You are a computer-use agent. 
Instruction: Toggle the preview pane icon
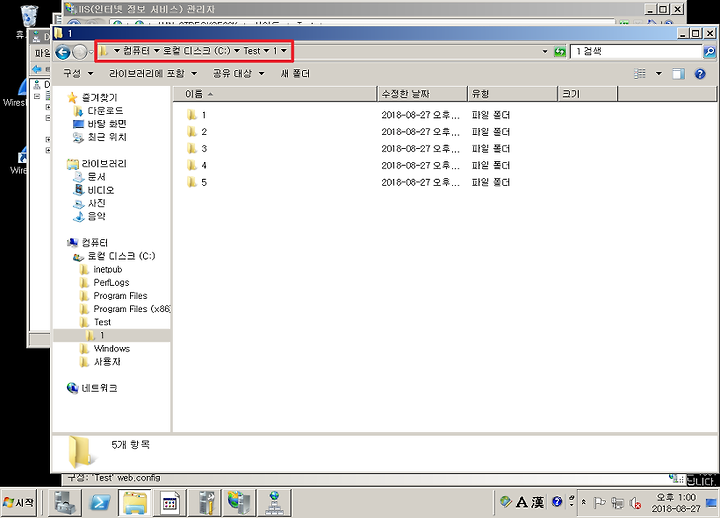click(678, 73)
